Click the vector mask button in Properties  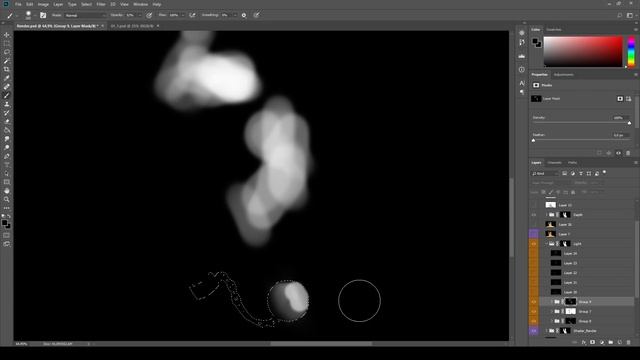click(x=629, y=99)
